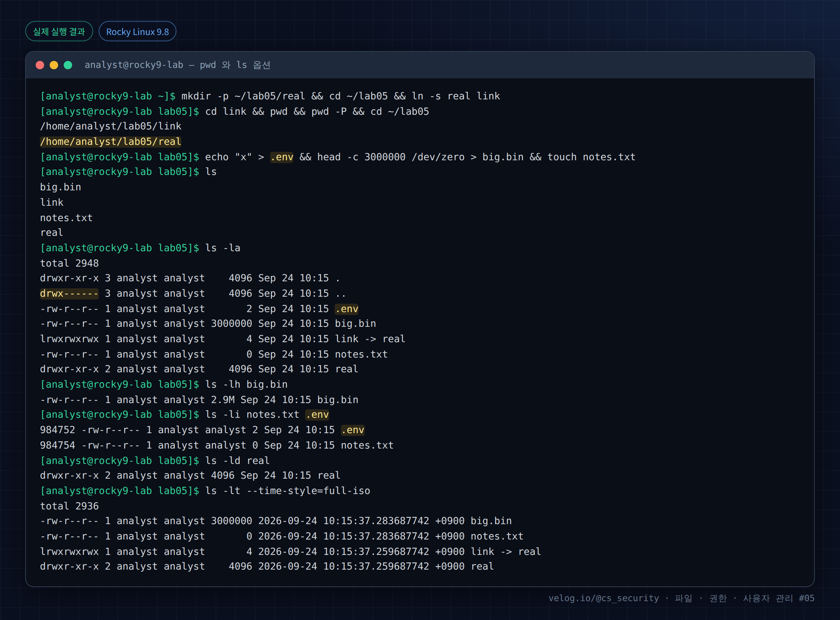Click 'real' in the plain ls output
This screenshot has height=620, width=840.
click(x=52, y=233)
